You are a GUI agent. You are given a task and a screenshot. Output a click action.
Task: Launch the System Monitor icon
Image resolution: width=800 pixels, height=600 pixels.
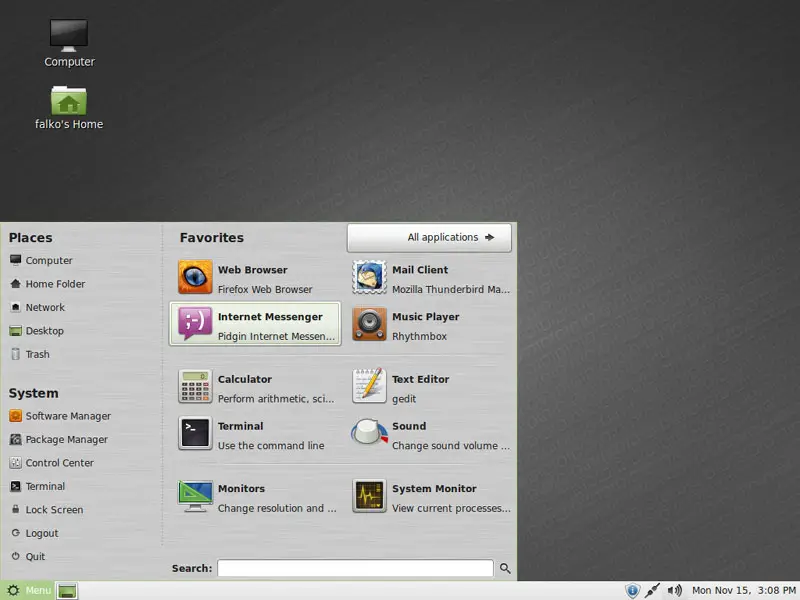[x=369, y=495]
